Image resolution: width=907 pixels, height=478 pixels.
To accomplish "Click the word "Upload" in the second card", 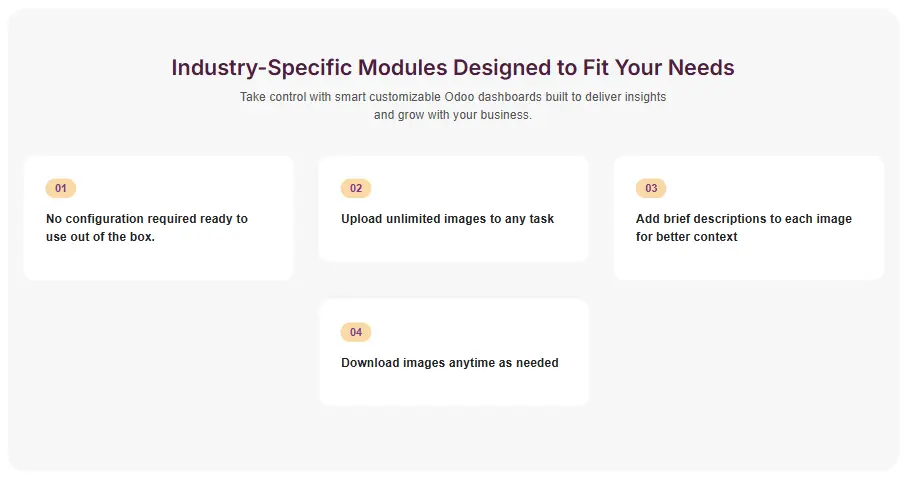I will (363, 219).
